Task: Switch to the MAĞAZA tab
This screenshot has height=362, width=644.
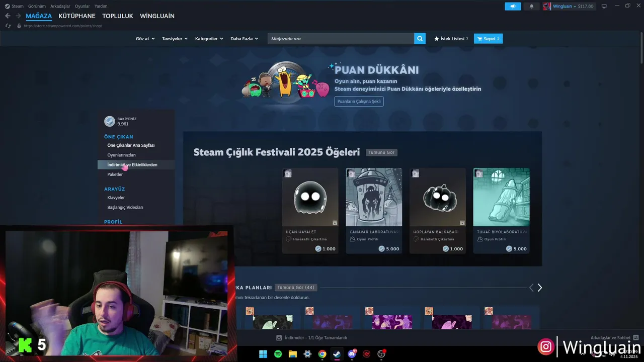Action: click(x=39, y=16)
